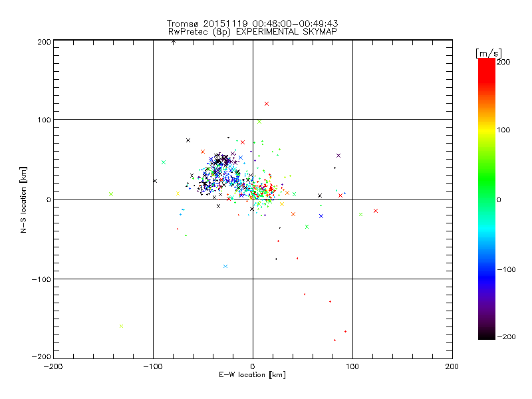532x399 pixels.
Task: Select the N-S axis '100' tick label
Action: [44, 120]
